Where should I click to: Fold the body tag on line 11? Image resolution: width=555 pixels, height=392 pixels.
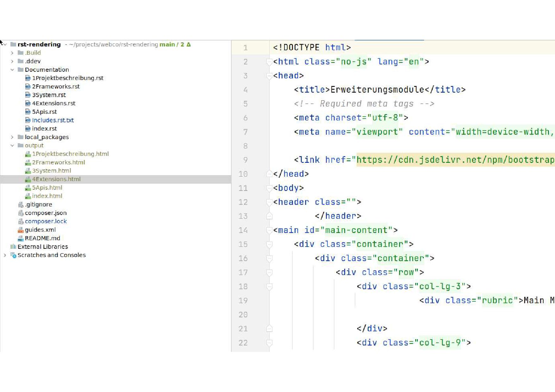click(269, 188)
